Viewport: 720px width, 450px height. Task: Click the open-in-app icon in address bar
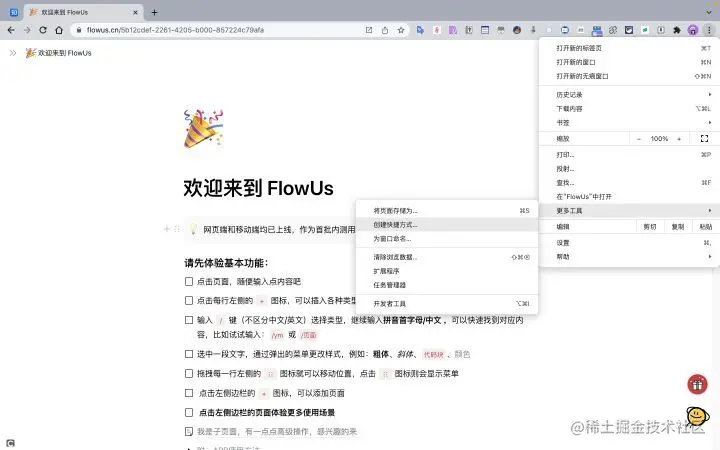click(x=369, y=30)
